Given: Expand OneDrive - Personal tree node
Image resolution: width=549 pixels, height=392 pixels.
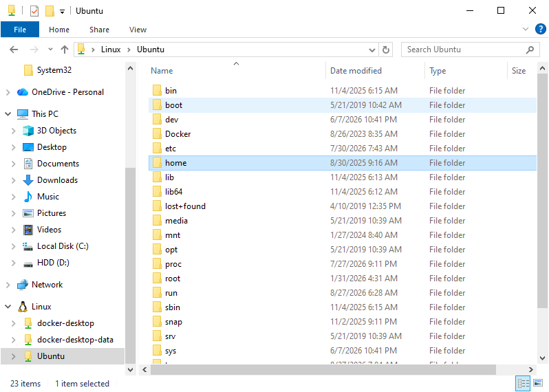Looking at the screenshot, I should click(x=8, y=92).
